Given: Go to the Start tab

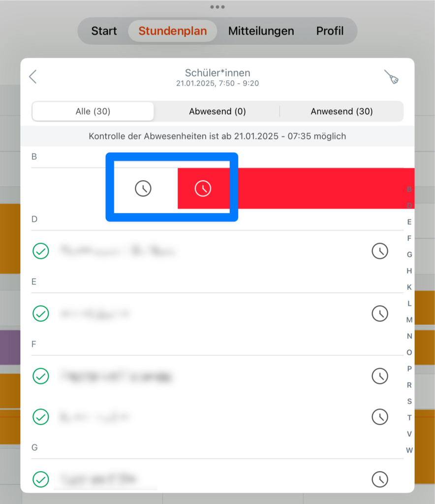Looking at the screenshot, I should point(104,31).
